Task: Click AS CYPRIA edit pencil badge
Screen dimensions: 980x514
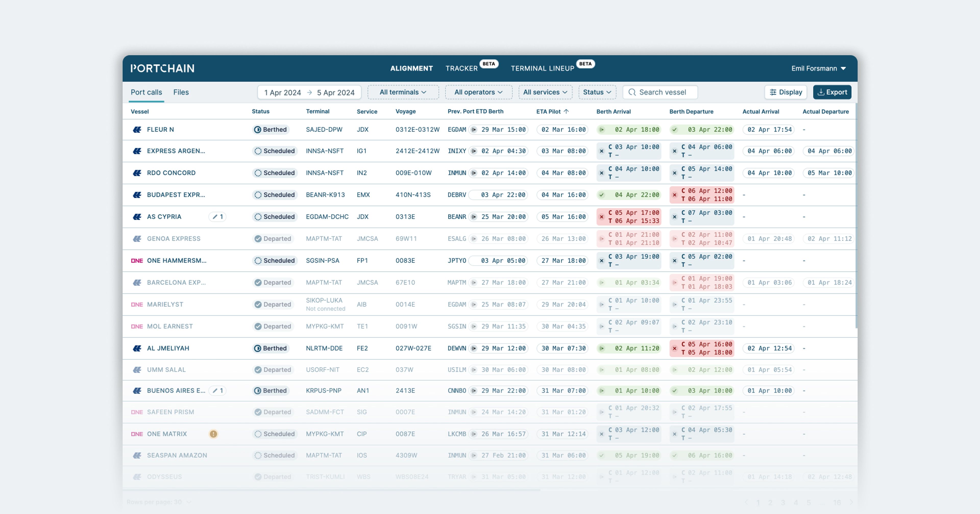Action: tap(218, 217)
